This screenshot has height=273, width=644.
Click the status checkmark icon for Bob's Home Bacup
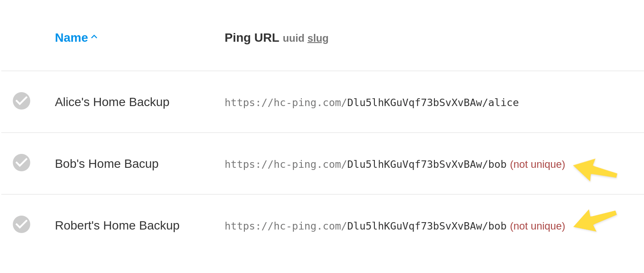21,163
